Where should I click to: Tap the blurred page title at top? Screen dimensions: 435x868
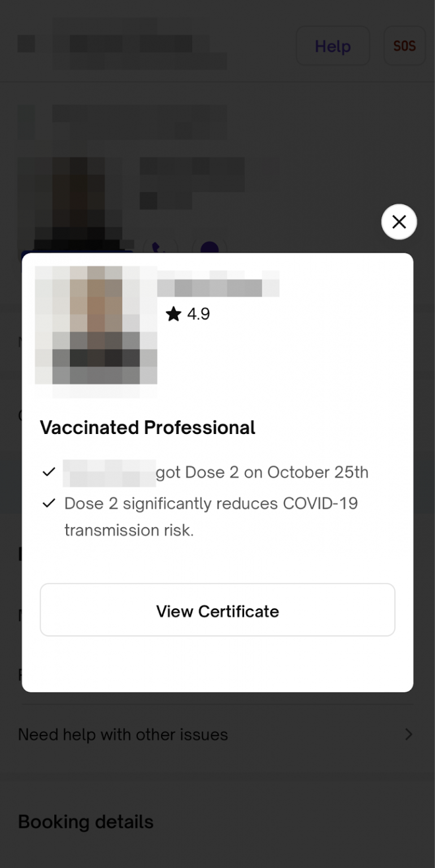pyautogui.click(x=122, y=44)
